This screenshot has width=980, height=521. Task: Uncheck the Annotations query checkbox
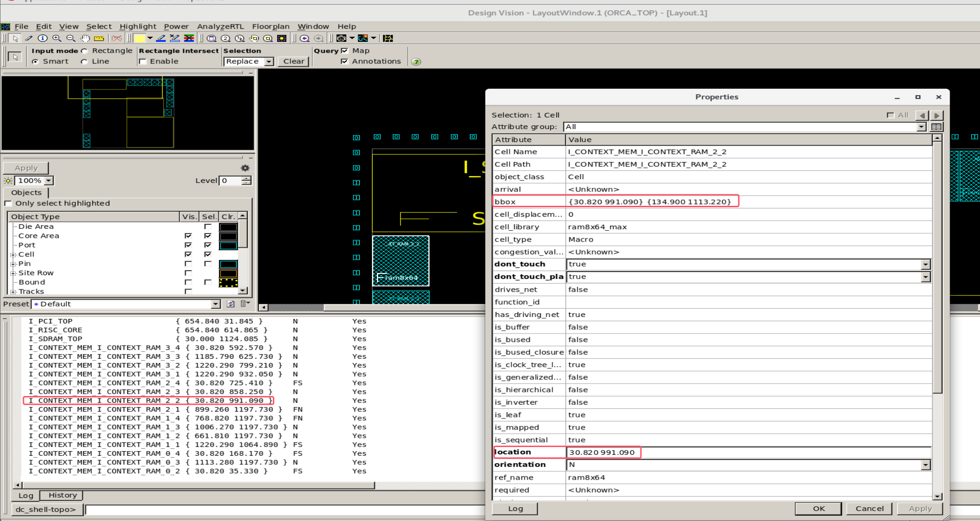(345, 61)
